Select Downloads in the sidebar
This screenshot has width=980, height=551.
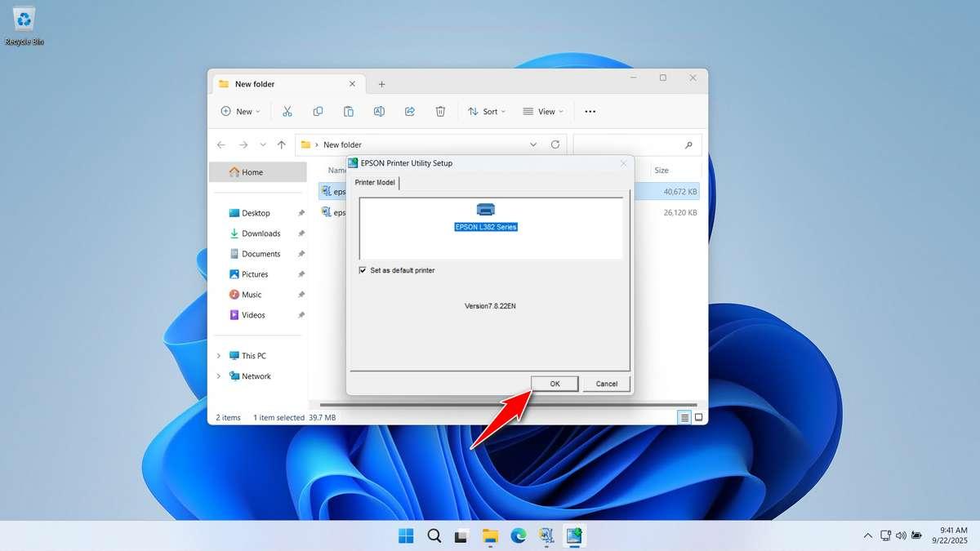click(256, 233)
